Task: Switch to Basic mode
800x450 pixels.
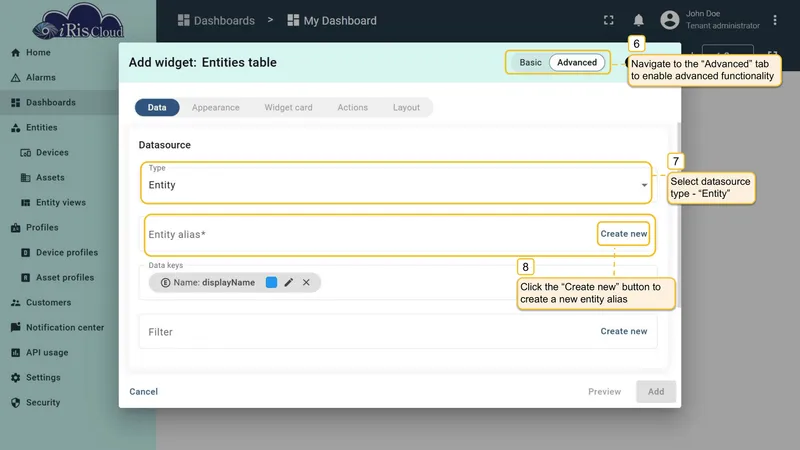Action: [x=531, y=62]
